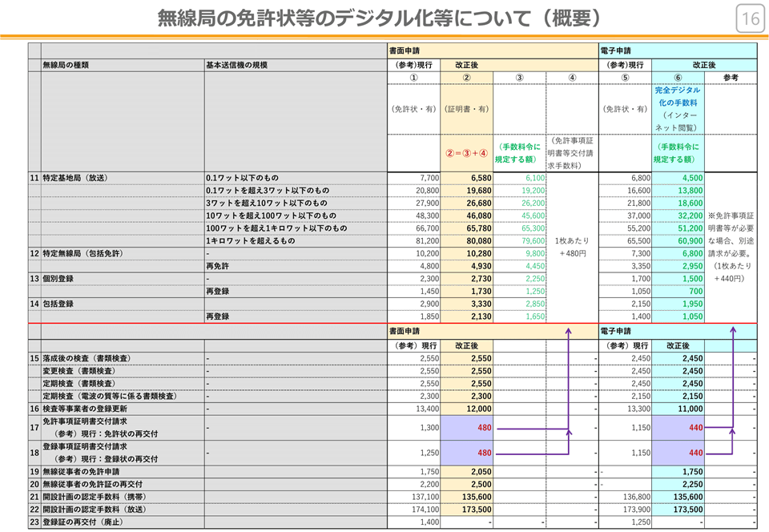Select the 100ワットを超え1キロワット以下のもの cell
This screenshot has width=769, height=532.
(276, 228)
